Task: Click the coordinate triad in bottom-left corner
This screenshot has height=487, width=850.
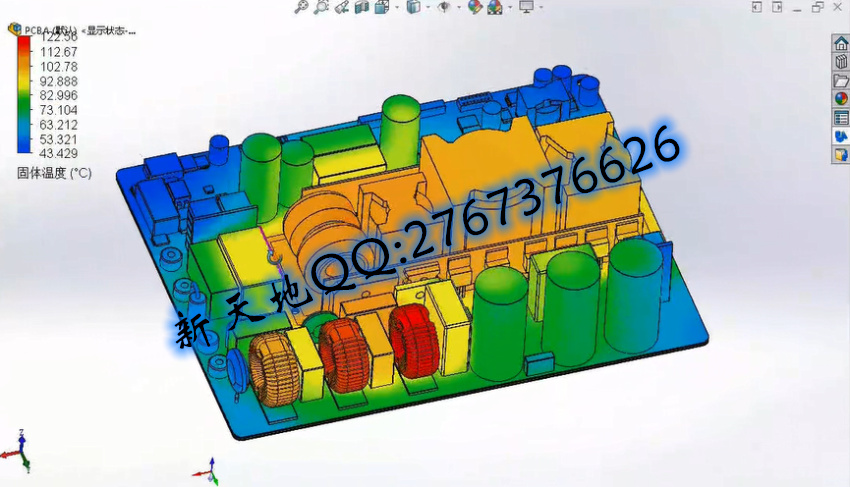Action: (20, 452)
